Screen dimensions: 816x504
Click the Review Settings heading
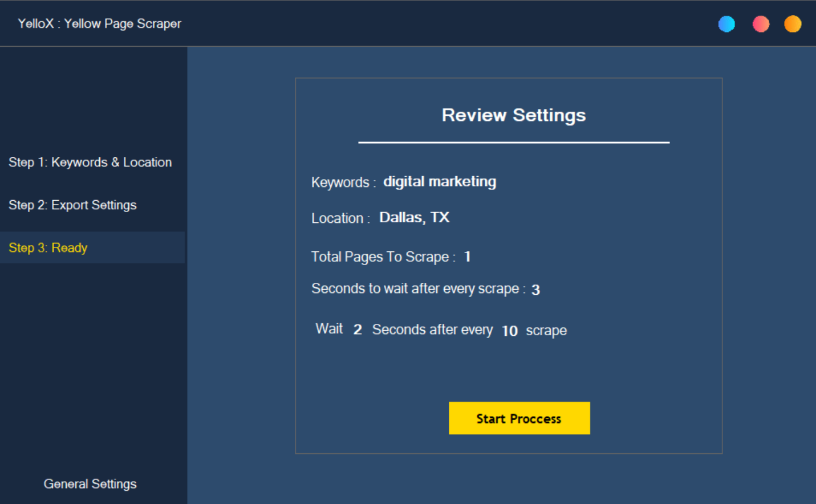[x=513, y=115]
